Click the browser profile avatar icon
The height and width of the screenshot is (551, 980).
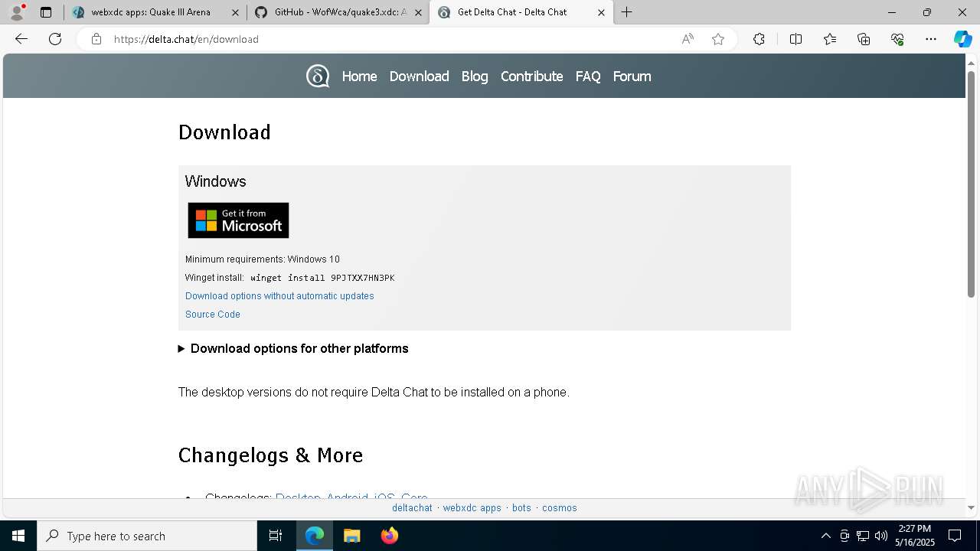pyautogui.click(x=17, y=12)
